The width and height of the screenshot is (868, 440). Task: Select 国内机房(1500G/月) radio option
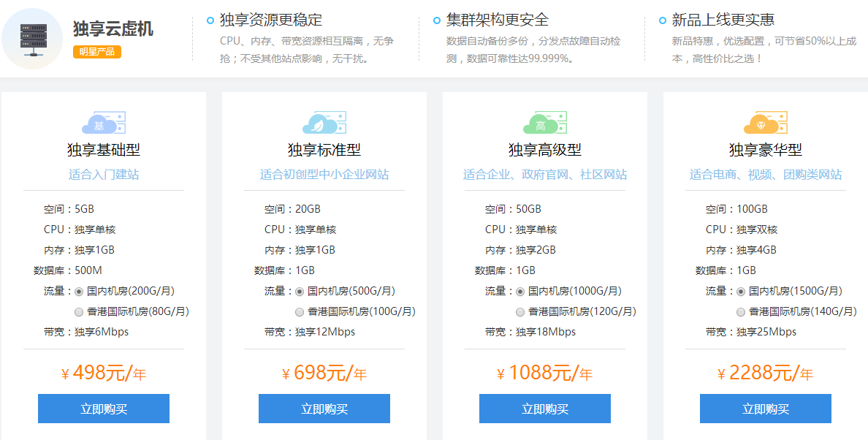pyautogui.click(x=741, y=292)
